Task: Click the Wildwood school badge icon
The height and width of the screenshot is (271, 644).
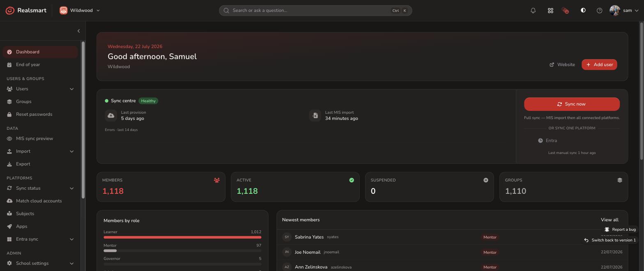Action: [x=63, y=10]
